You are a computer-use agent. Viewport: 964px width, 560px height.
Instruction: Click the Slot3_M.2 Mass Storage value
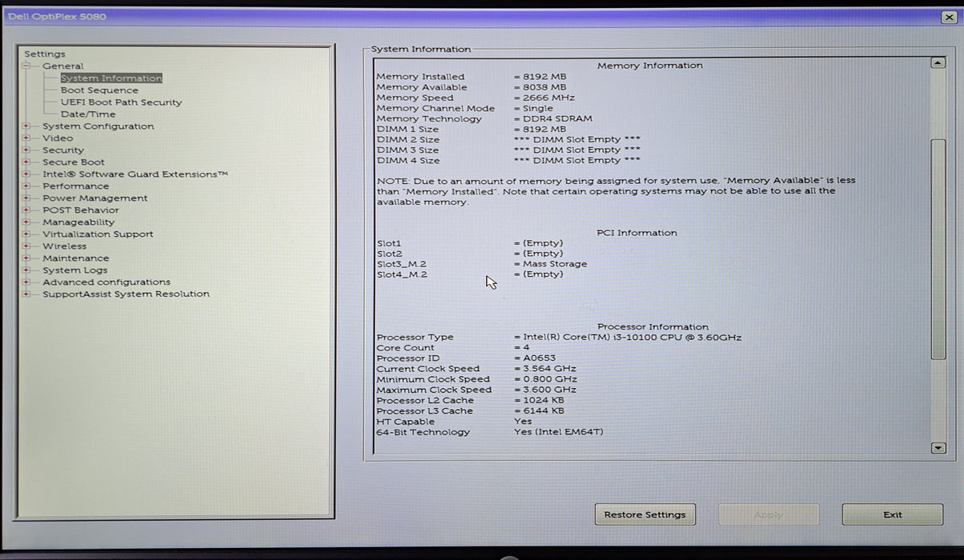tap(550, 264)
